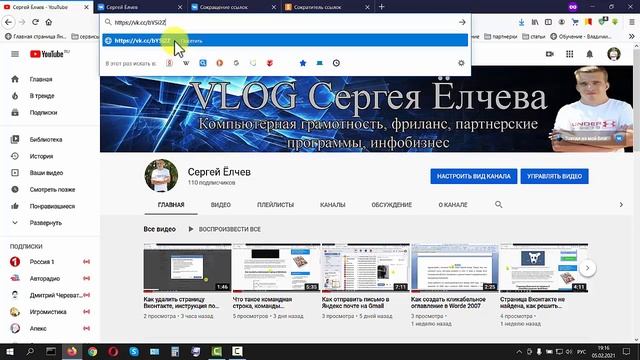Search history using the clock icon
Viewport: 640px width, 360px height.
pos(336,63)
